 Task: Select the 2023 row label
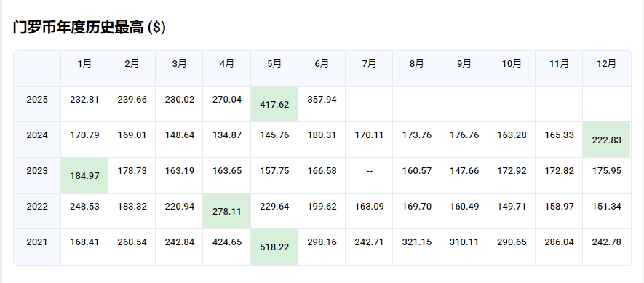point(37,171)
